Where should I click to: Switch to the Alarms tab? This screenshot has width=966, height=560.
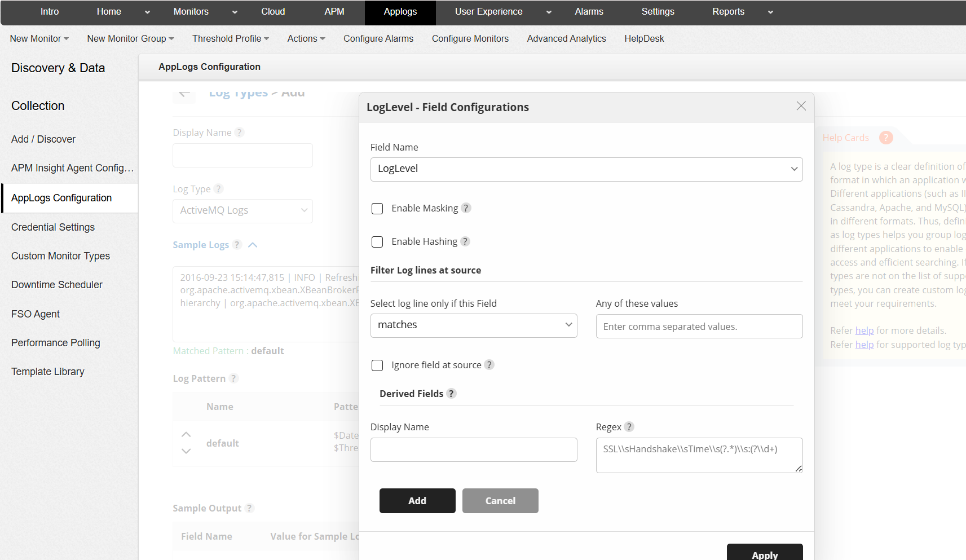coord(589,11)
